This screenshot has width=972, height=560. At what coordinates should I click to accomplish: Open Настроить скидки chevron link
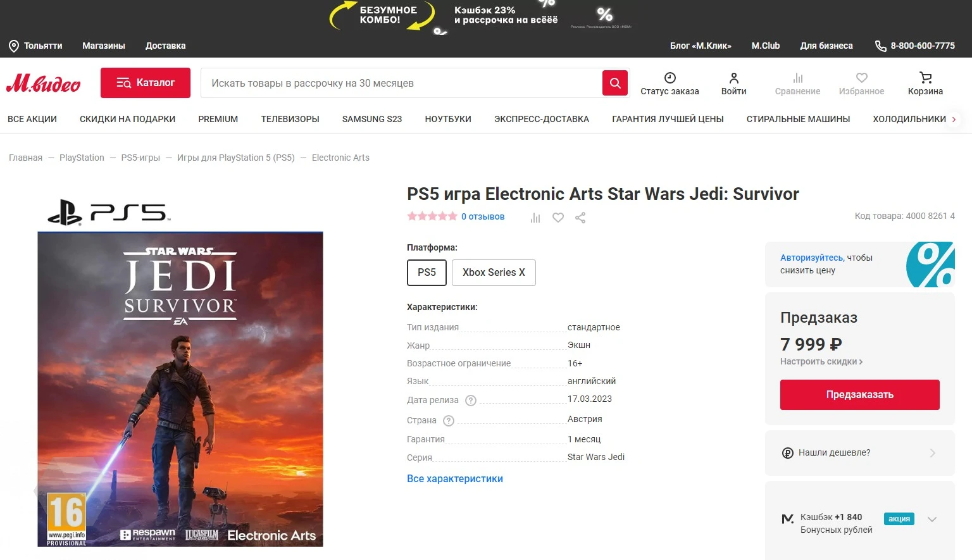click(x=821, y=361)
